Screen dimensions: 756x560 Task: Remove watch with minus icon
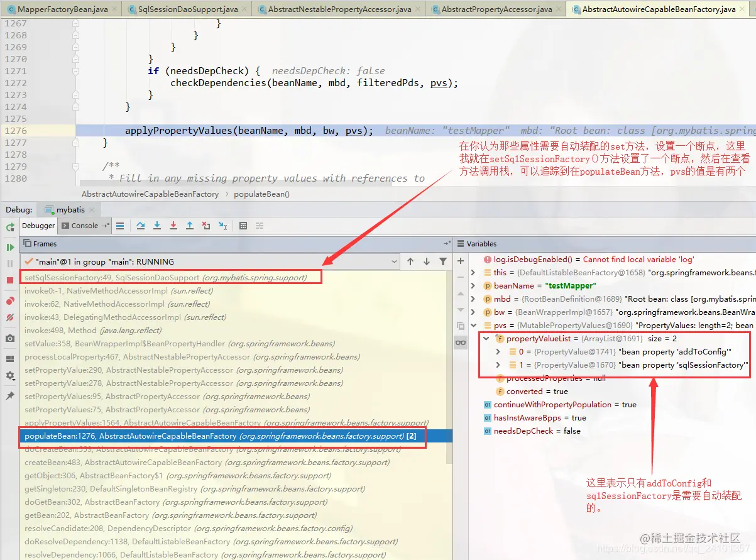[461, 277]
